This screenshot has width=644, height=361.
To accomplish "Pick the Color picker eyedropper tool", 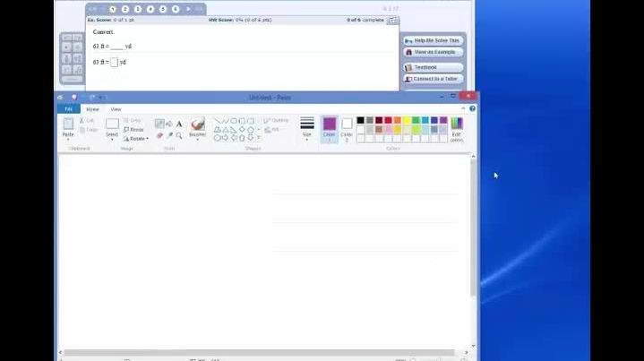I will coord(169,135).
